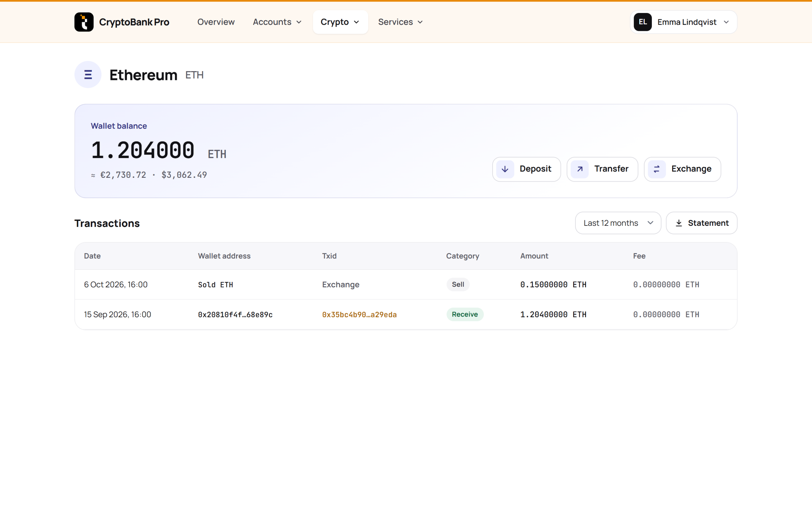Select the 6 Oct 2026, 16:00 date cell
This screenshot has height=508, width=812.
[x=116, y=284]
